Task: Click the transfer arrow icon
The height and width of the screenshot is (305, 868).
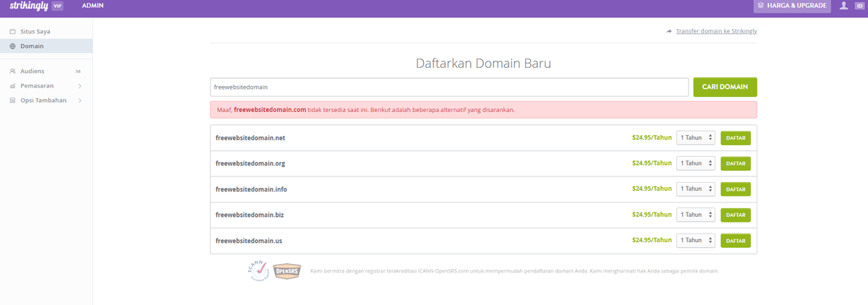Action: (669, 32)
